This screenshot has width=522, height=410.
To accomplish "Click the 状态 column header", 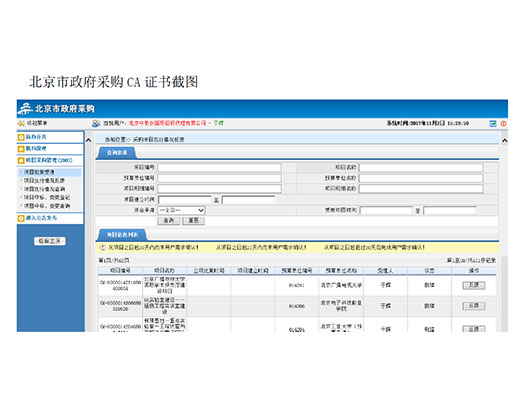I will (x=429, y=271).
